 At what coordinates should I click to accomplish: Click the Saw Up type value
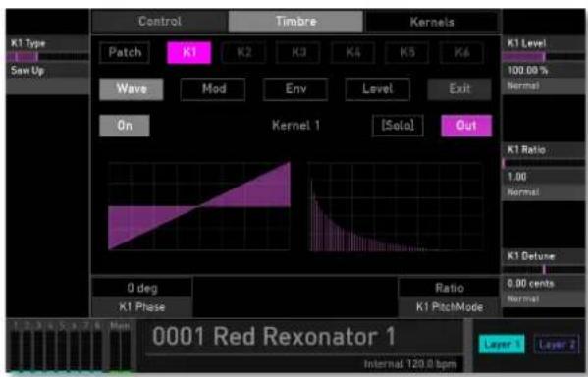coord(27,70)
